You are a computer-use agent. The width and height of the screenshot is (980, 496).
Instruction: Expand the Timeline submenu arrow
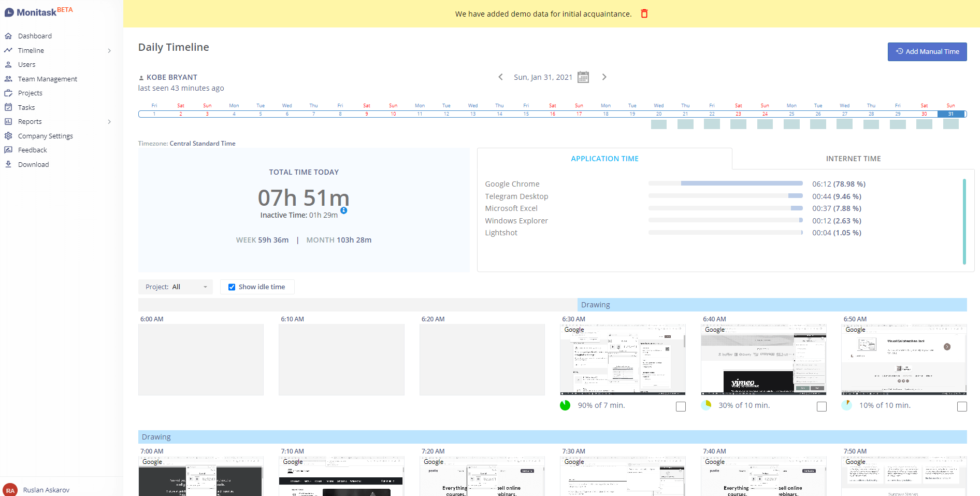(x=109, y=51)
